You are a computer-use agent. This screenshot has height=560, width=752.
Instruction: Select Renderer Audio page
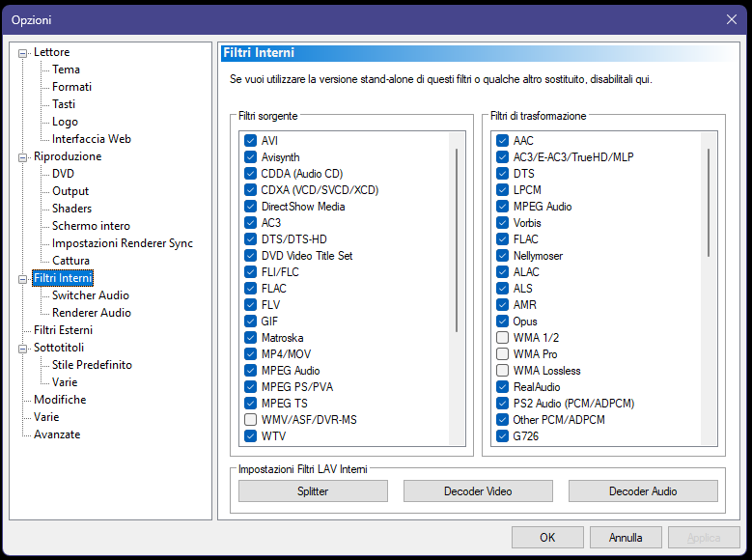pos(91,313)
